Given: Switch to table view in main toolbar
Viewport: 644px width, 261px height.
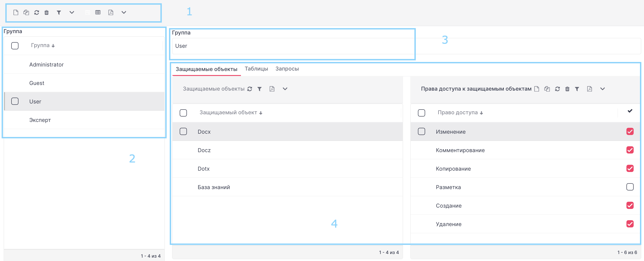Looking at the screenshot, I should pyautogui.click(x=98, y=13).
